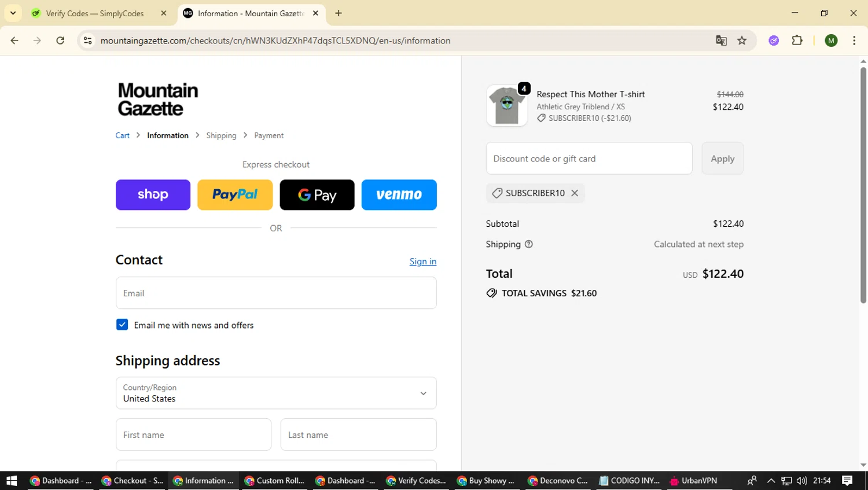Close the Verify Codes — SimplyCodes tab
Image resolution: width=868 pixels, height=490 pixels.
(x=164, y=13)
